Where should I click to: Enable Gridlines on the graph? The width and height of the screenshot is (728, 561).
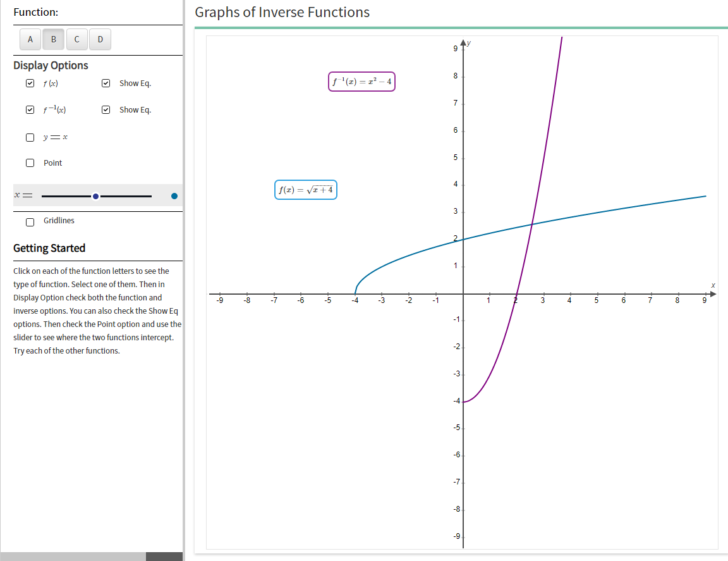click(30, 221)
